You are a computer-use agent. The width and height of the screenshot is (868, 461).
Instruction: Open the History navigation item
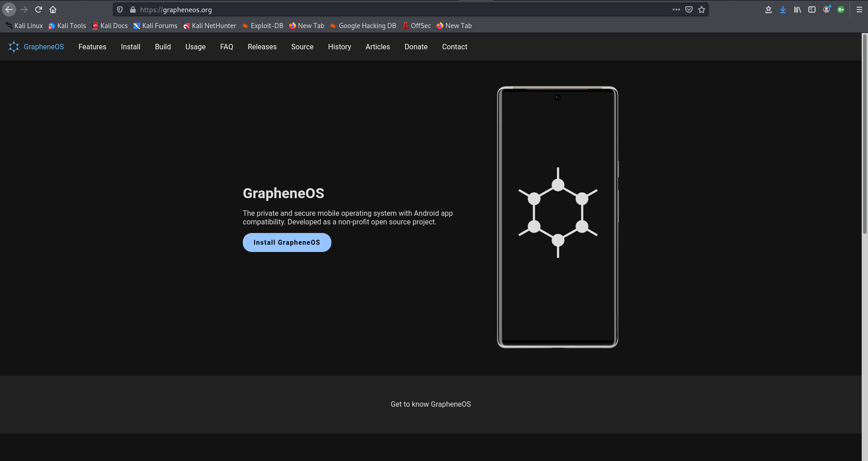(x=340, y=47)
